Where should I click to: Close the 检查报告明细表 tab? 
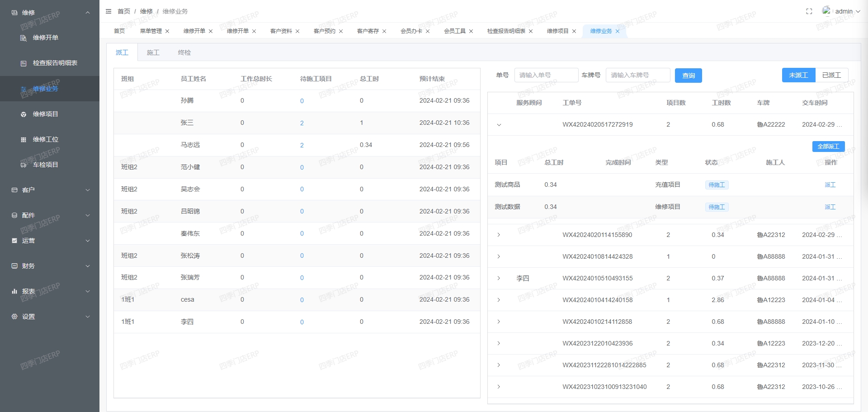point(531,31)
